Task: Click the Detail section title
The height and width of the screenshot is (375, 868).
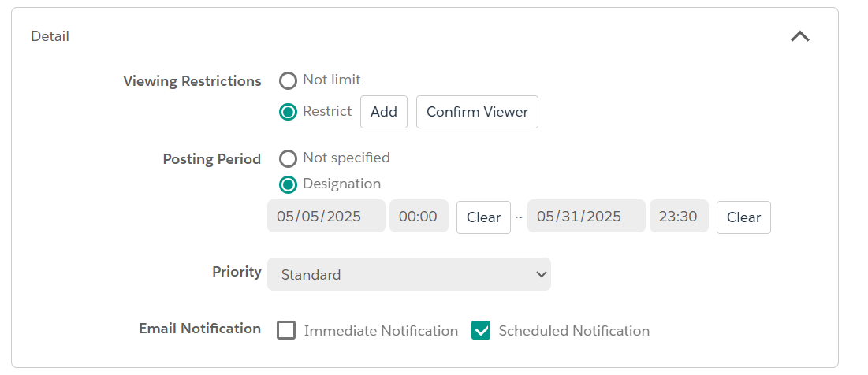Action: [x=50, y=36]
